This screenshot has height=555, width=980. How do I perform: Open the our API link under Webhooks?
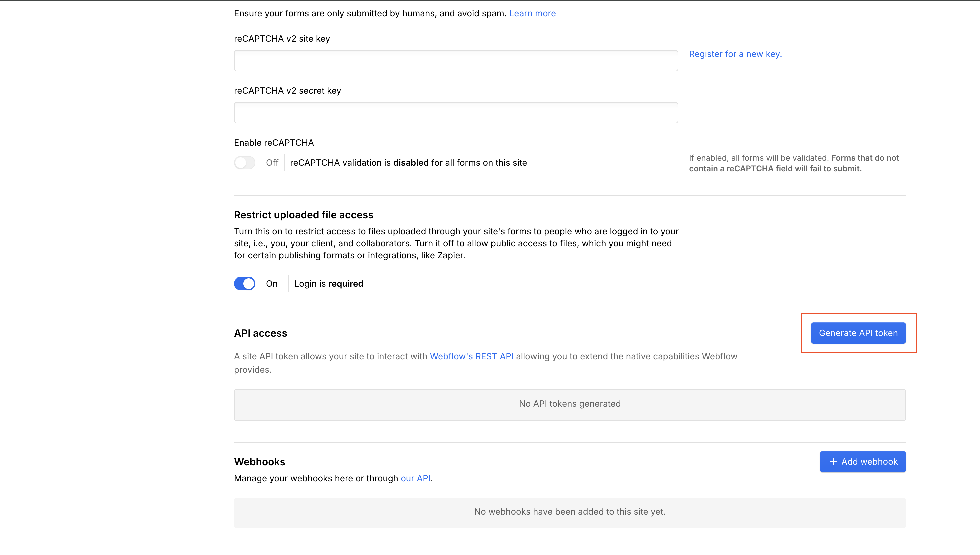415,478
